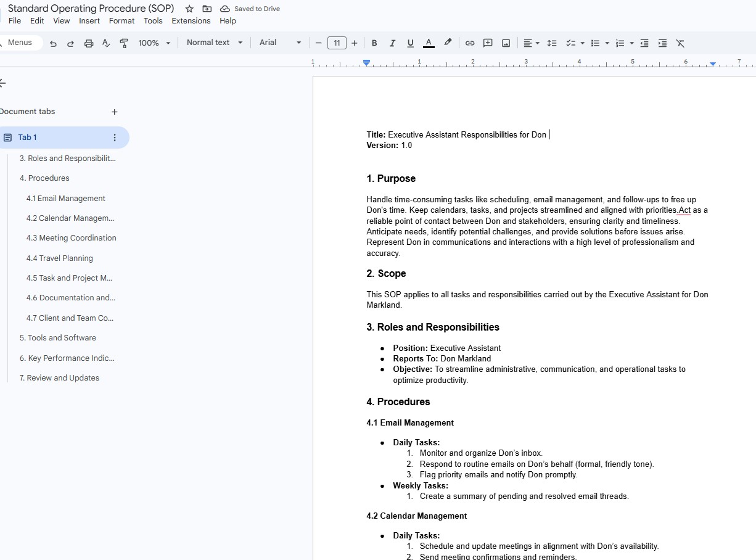Image resolution: width=756 pixels, height=560 pixels.
Task: Click the Menus search box
Action: click(x=20, y=43)
